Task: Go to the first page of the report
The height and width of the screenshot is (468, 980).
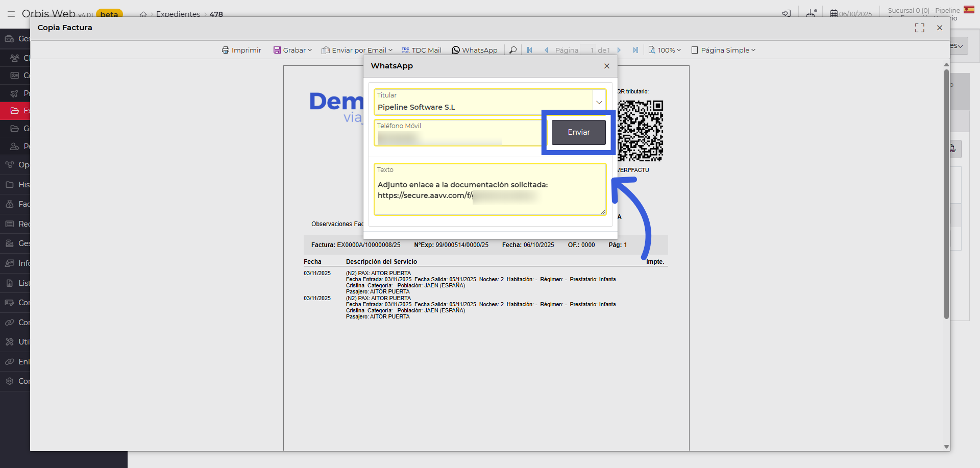Action: click(530, 50)
